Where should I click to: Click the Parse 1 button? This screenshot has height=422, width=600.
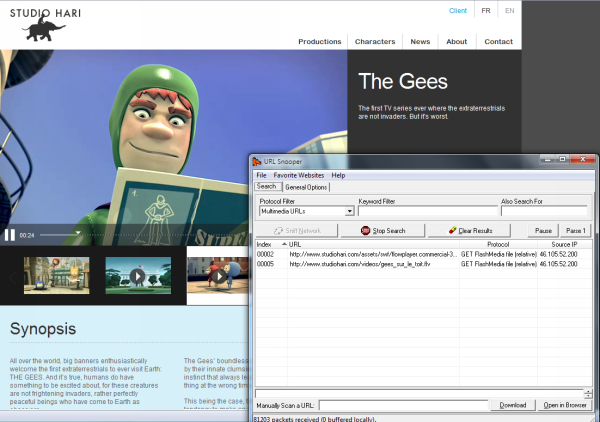[576, 231]
